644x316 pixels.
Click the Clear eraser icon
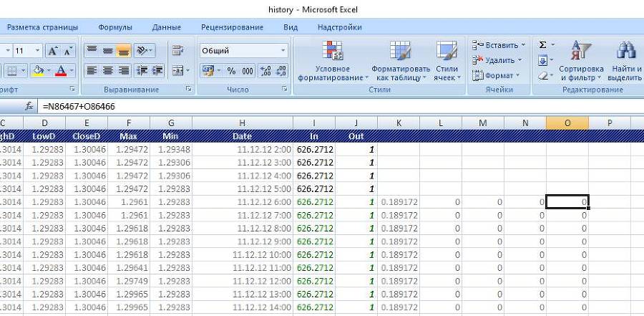click(x=542, y=76)
